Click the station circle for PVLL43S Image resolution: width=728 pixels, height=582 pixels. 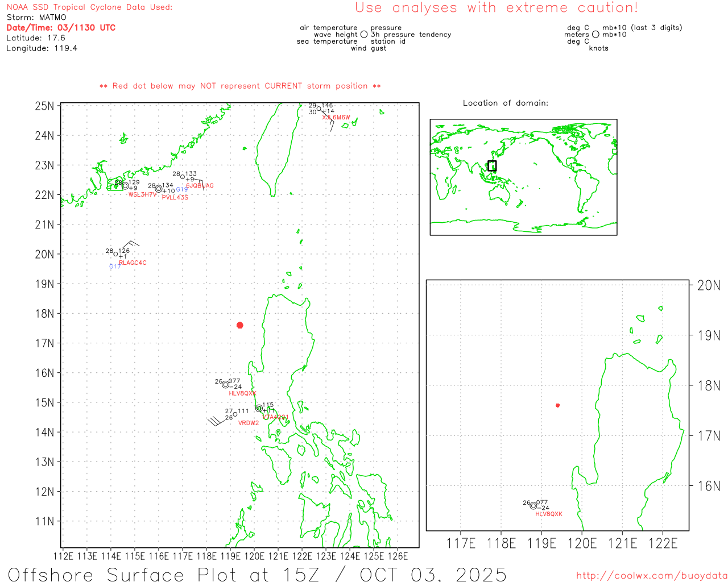click(x=159, y=189)
